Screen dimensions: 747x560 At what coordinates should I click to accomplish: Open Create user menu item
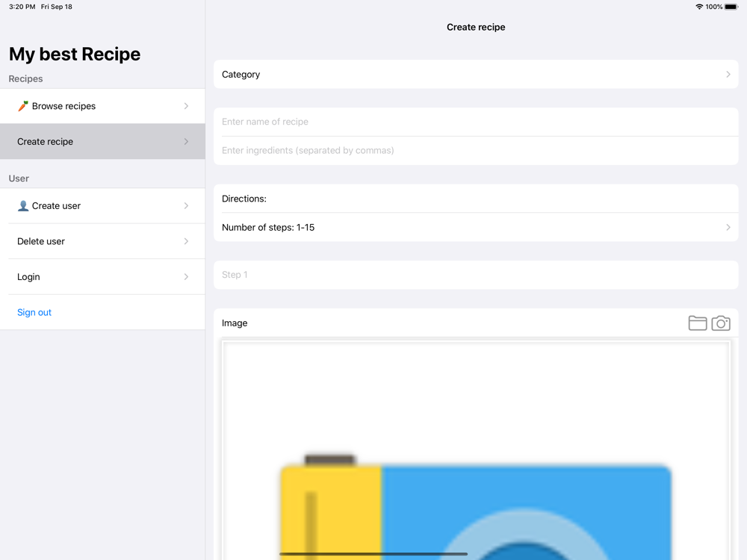coord(102,206)
